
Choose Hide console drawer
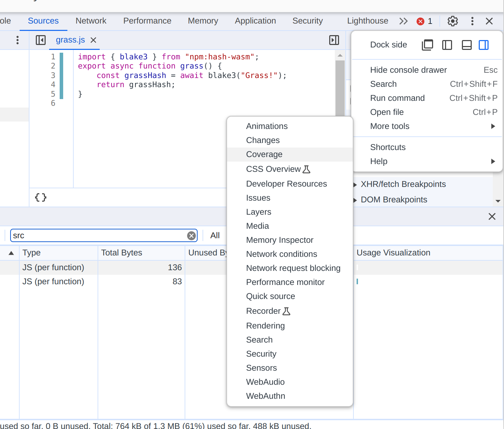427,70
